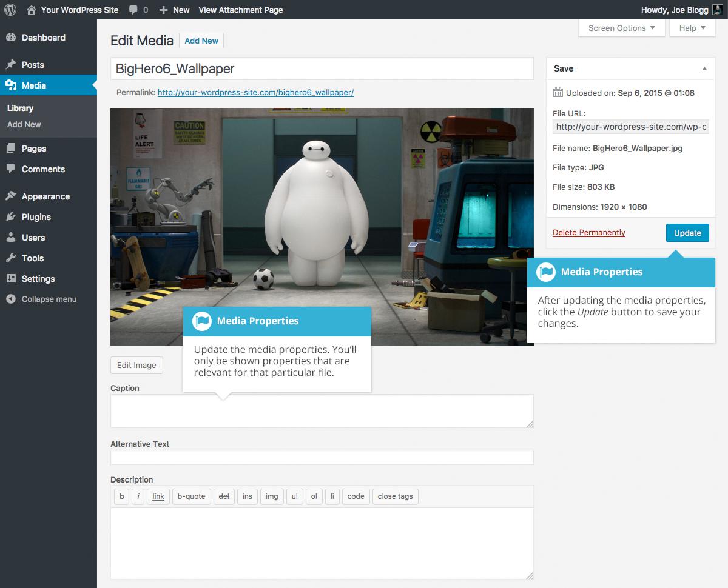Image resolution: width=728 pixels, height=588 pixels.
Task: Click the italic 'i' quicktag button
Action: (138, 496)
